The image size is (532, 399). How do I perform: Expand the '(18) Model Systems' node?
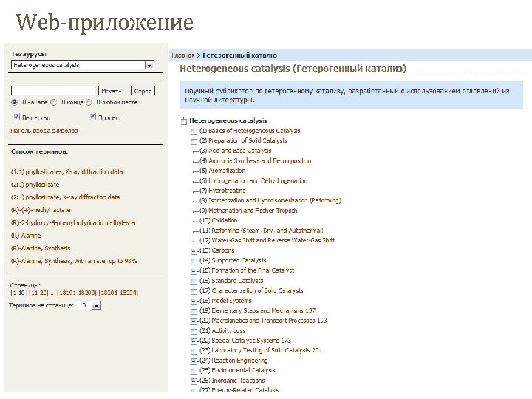194,301
